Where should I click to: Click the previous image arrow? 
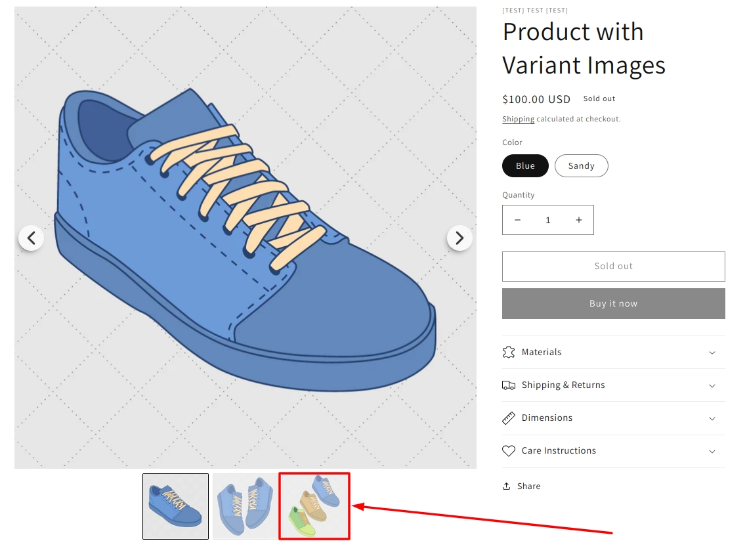point(31,238)
